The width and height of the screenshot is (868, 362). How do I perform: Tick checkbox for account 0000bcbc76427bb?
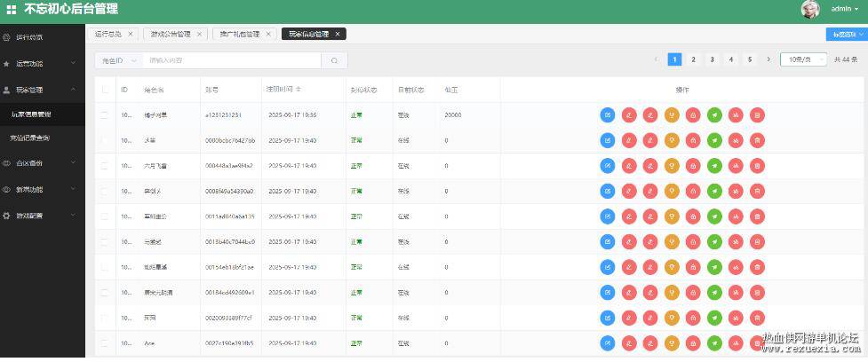[105, 140]
